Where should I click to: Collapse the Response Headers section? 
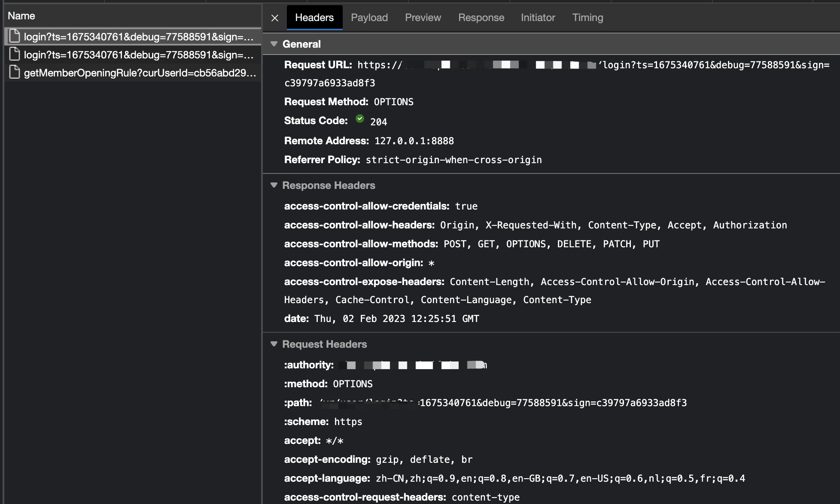tap(274, 185)
